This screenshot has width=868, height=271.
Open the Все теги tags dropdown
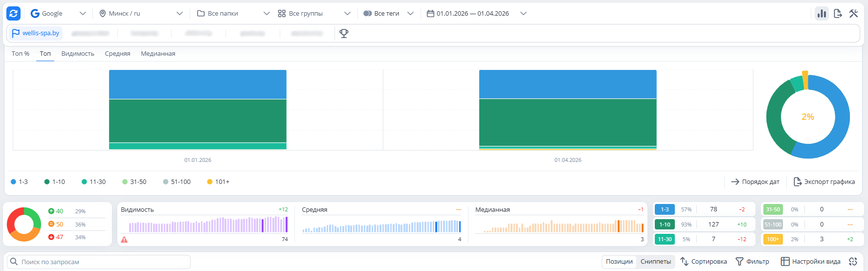(x=389, y=14)
